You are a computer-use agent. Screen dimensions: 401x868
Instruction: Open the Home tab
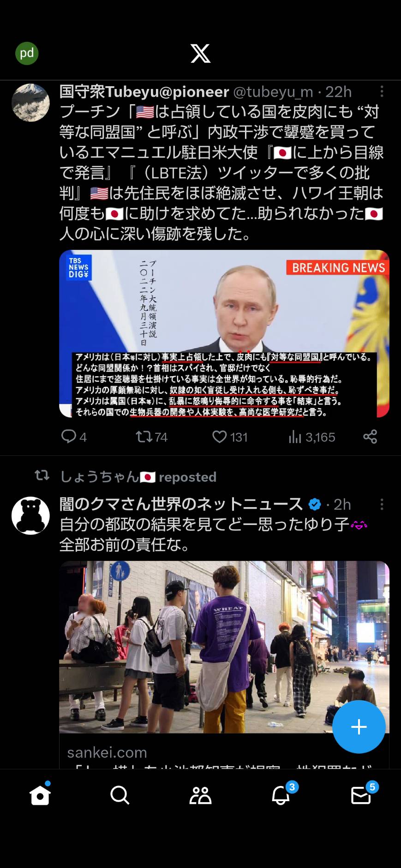coord(40,795)
